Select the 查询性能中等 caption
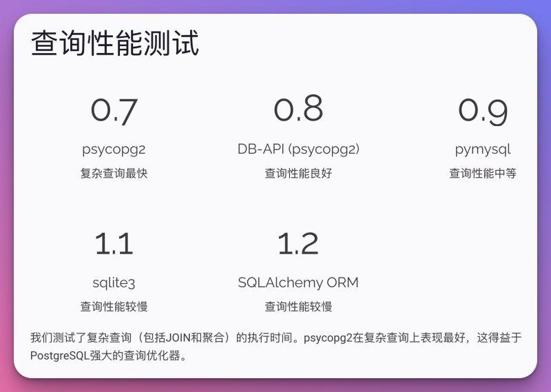Viewport: 551px width, 392px height. click(x=483, y=174)
